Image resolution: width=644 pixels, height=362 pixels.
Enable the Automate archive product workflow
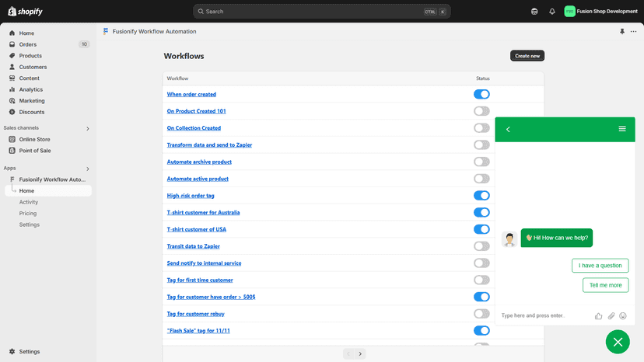point(481,162)
